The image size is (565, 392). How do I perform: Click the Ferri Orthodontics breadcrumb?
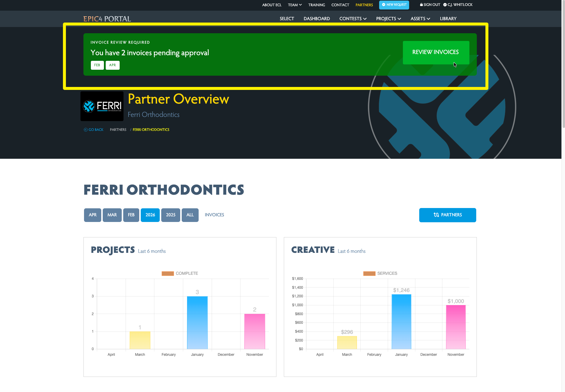[x=151, y=130]
